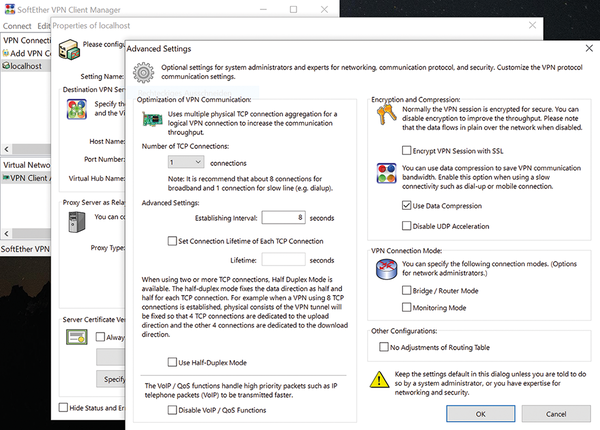
Task: Open the Connect menu
Action: pos(17,24)
